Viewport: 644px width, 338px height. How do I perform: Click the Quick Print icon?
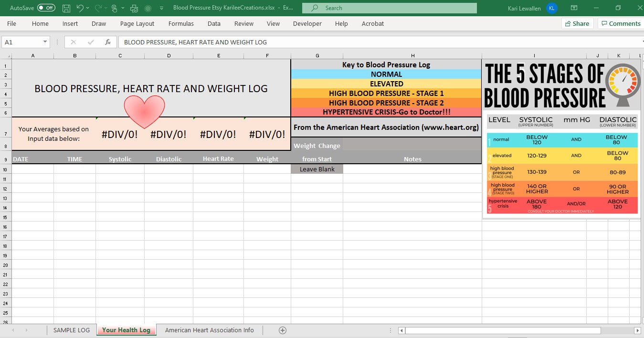click(134, 8)
